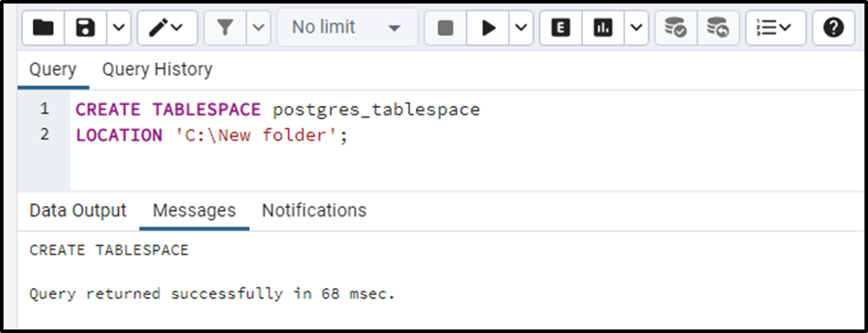The height and width of the screenshot is (333, 868).
Task: Open the No limit rows dropdown
Action: (347, 27)
